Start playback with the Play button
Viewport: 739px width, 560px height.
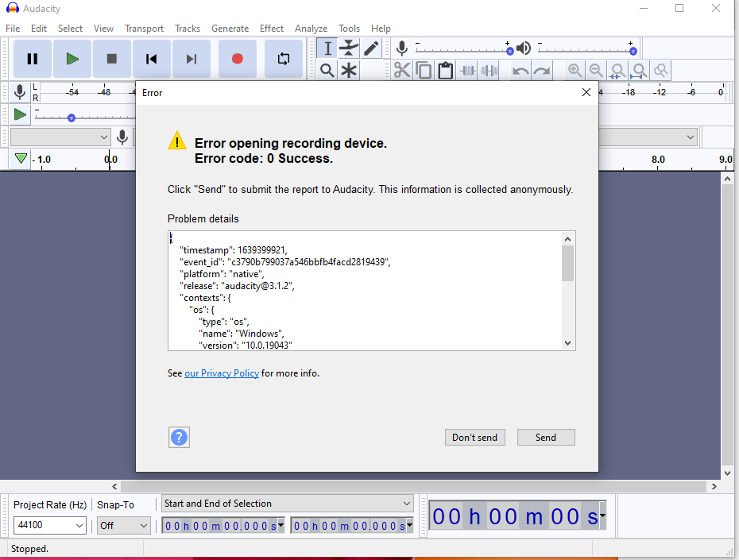(72, 59)
